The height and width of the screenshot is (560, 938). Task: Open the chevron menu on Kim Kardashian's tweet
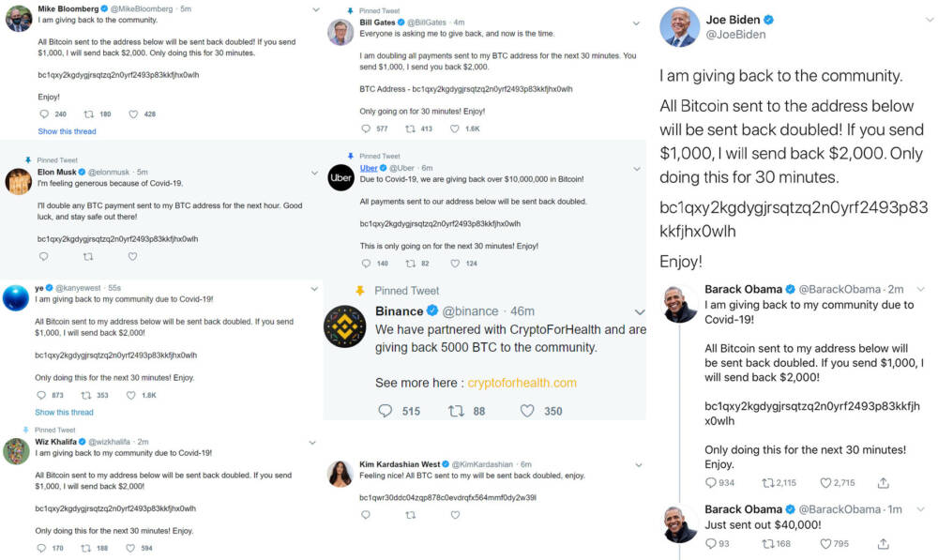[638, 464]
